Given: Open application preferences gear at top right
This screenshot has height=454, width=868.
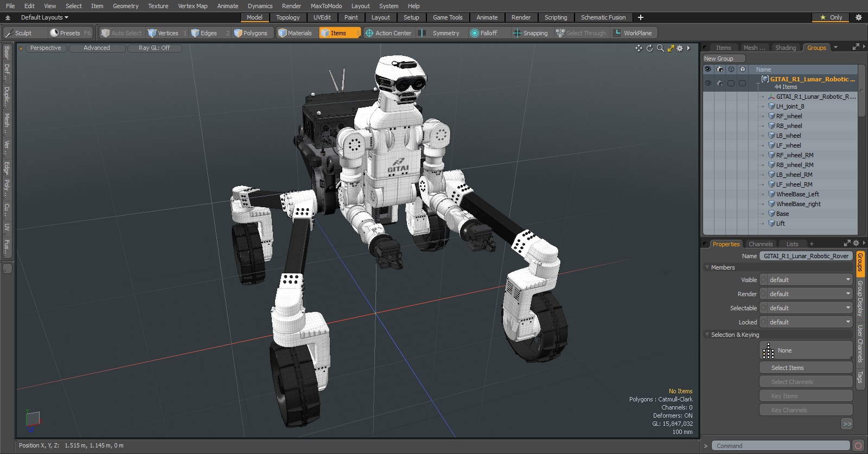Looking at the screenshot, I should click(859, 17).
